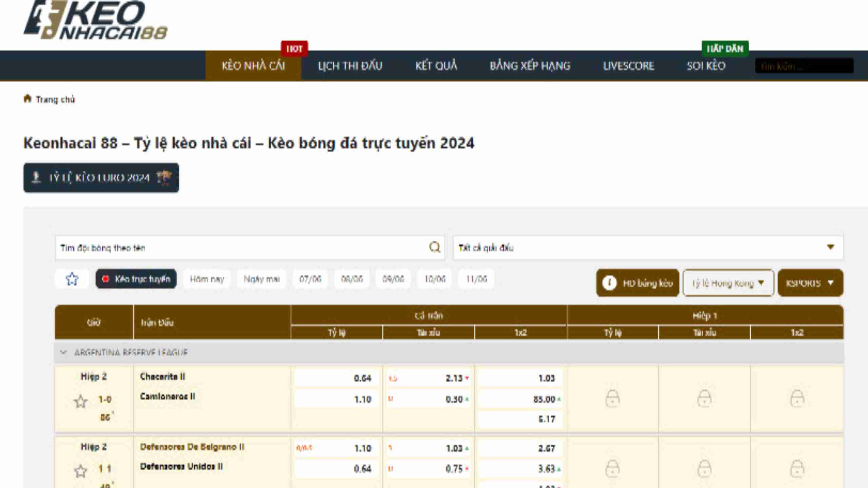Screen dimensions: 868x488
Task: Click the Keonhacai88 logo
Action: pyautogui.click(x=96, y=20)
